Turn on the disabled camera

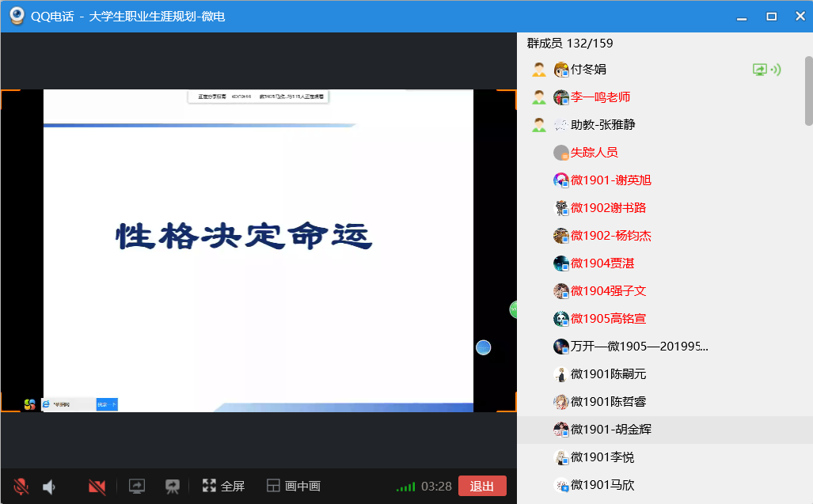click(x=97, y=487)
